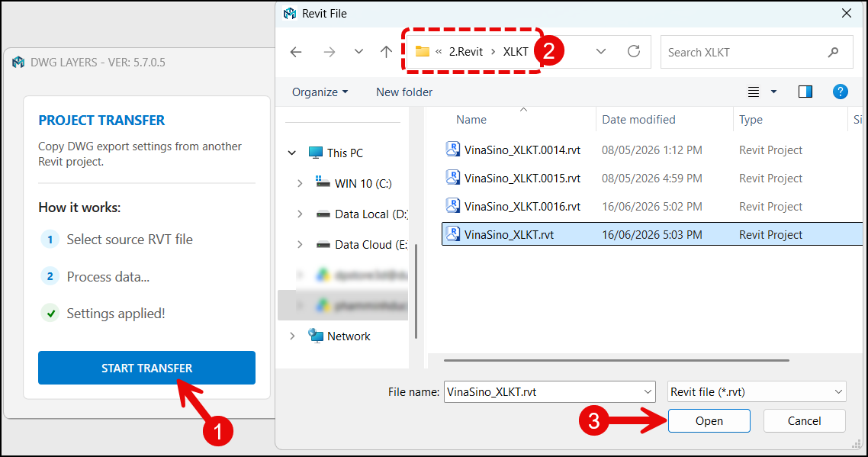Viewport: 868px width, 457px height.
Task: Click the folder icon in address bar
Action: point(423,52)
